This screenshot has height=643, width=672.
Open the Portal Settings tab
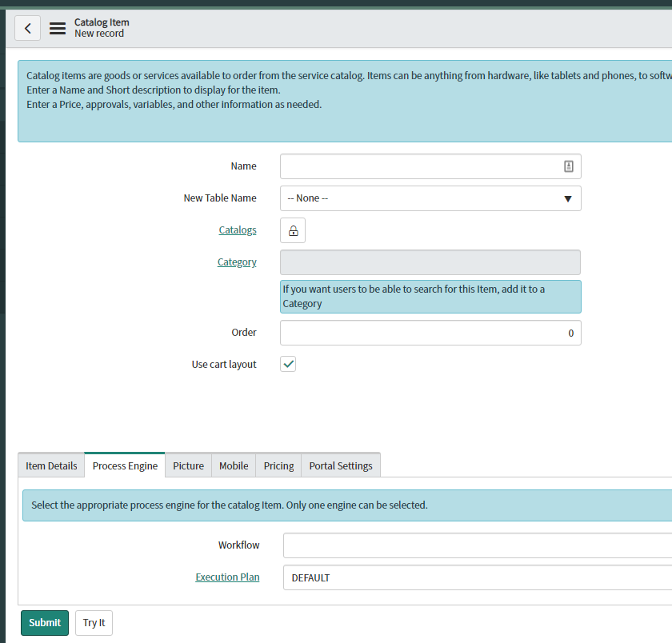(341, 465)
